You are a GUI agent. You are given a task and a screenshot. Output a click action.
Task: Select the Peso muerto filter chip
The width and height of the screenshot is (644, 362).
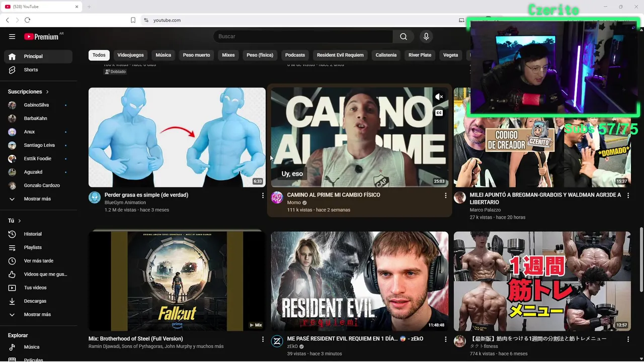196,55
